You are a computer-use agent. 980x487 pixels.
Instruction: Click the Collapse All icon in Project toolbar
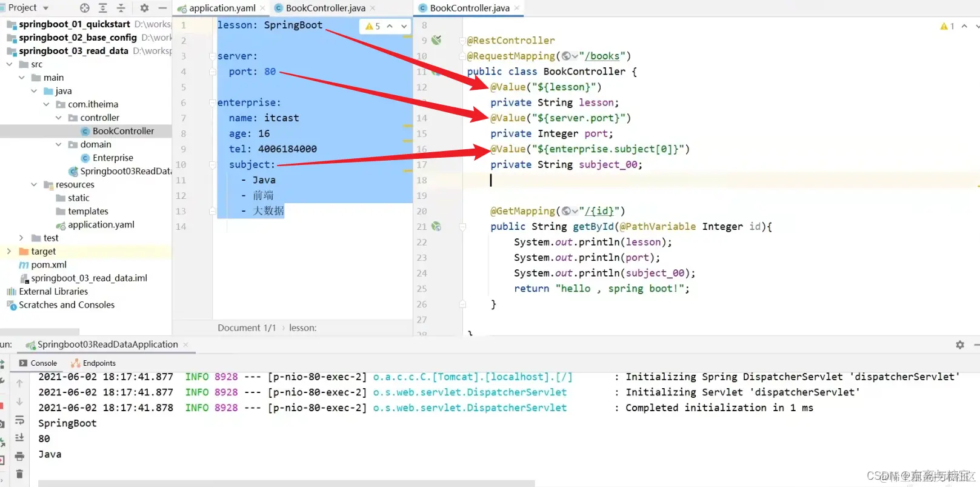(121, 8)
